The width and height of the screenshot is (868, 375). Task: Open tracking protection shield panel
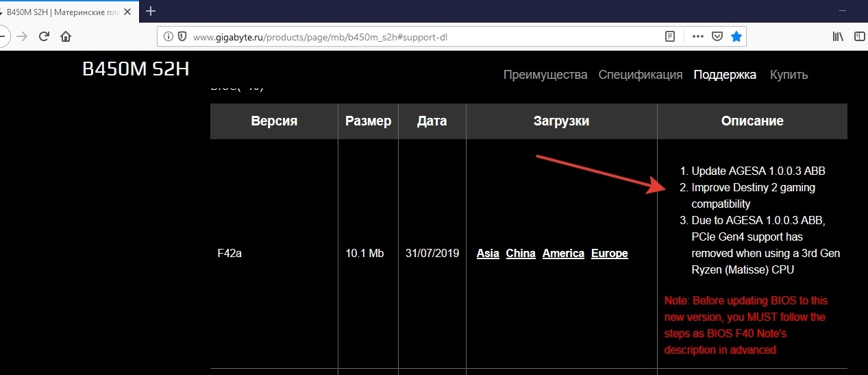point(182,37)
